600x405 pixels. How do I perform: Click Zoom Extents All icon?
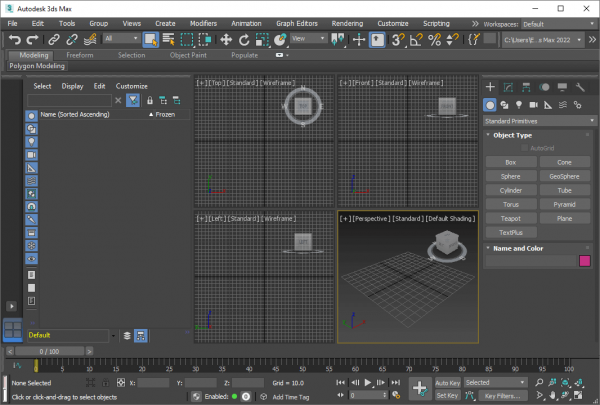pos(579,382)
